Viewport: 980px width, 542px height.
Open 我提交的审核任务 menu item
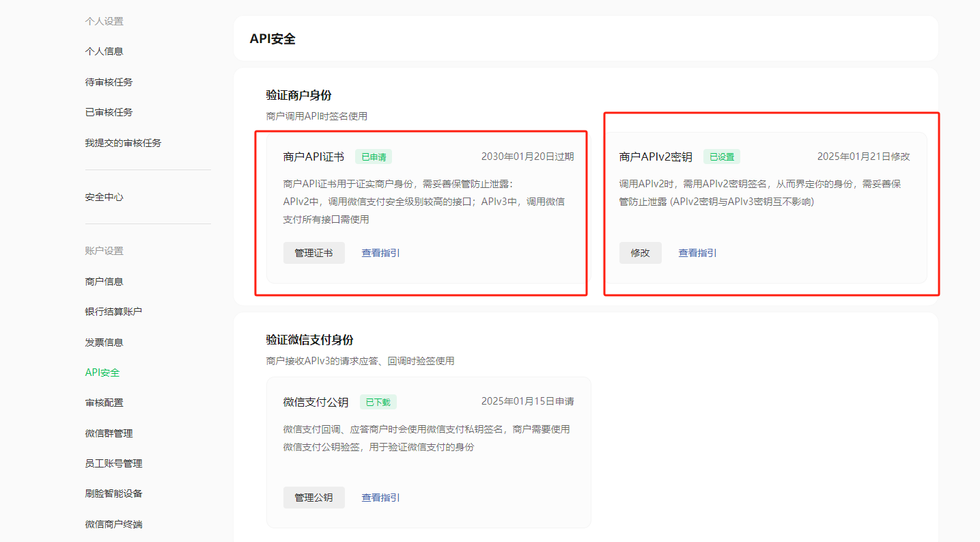point(123,143)
